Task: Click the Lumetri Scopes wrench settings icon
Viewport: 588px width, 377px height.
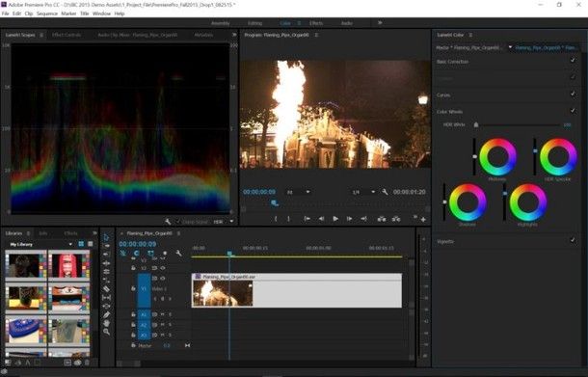Action: point(168,222)
